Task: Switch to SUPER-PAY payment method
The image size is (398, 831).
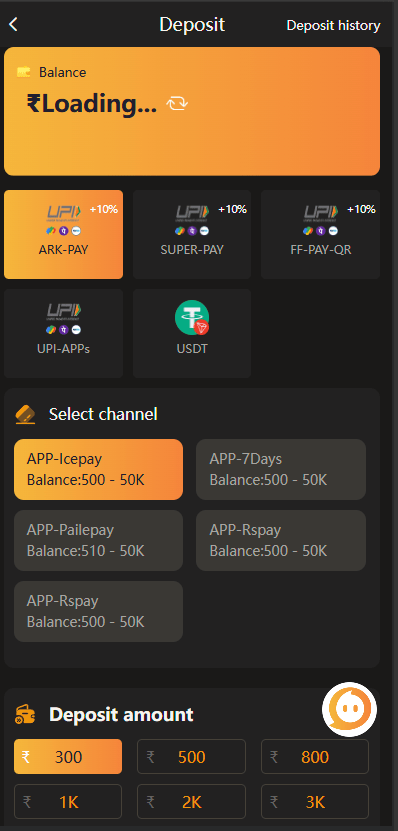Action: coord(192,234)
